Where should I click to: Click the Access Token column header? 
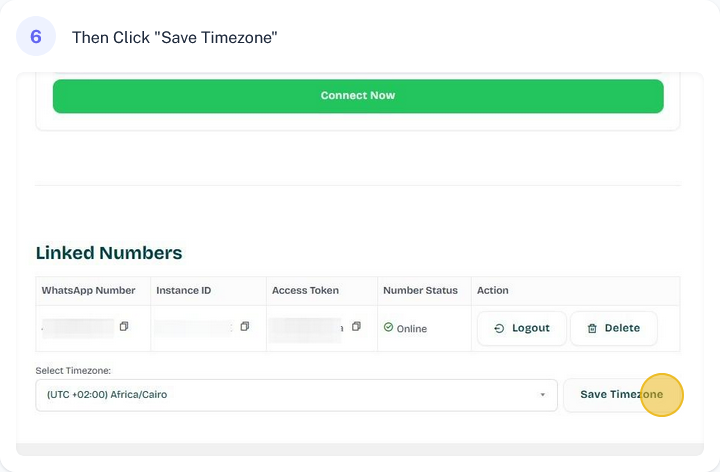click(x=305, y=291)
